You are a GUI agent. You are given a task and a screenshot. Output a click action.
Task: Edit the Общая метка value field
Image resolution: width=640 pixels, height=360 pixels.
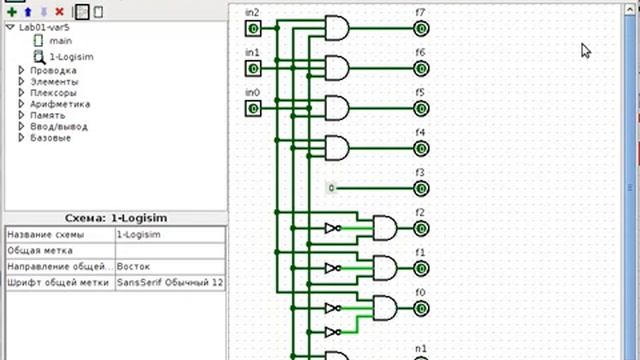(170, 251)
